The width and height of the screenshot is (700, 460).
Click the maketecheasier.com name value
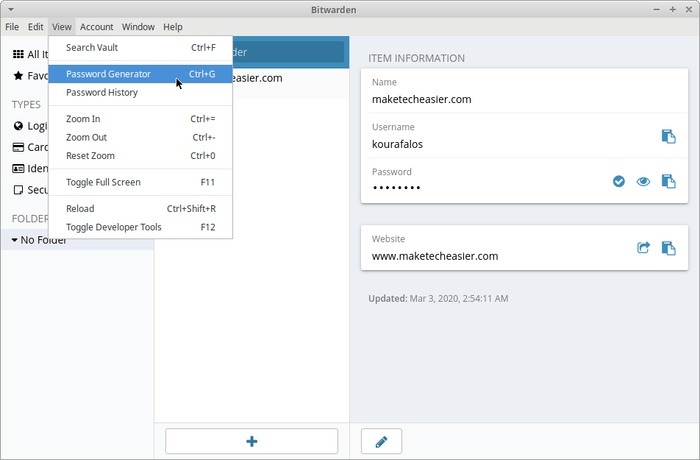421,99
